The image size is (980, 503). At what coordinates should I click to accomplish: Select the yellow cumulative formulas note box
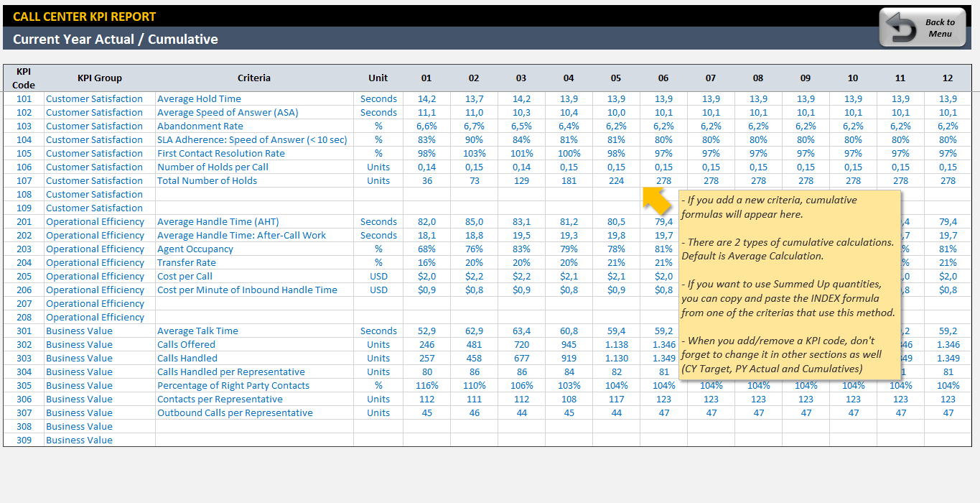pos(790,285)
